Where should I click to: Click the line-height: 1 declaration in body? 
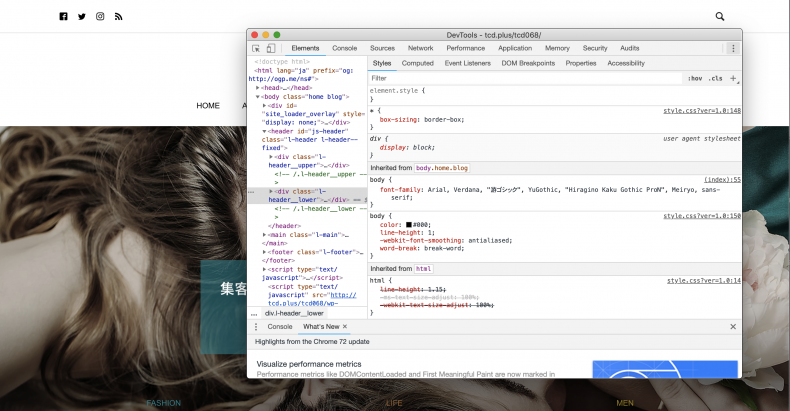point(407,233)
